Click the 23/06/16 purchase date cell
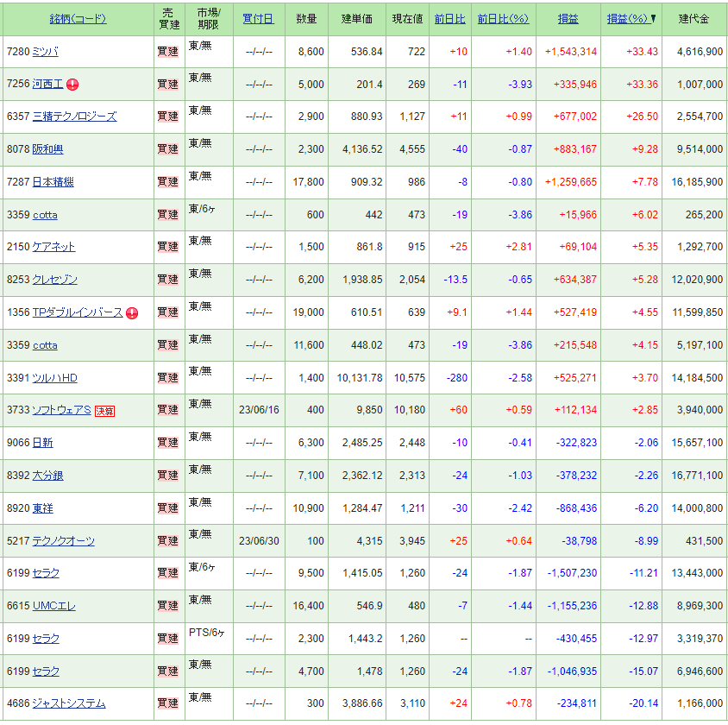The width and height of the screenshot is (728, 725). pos(259,410)
